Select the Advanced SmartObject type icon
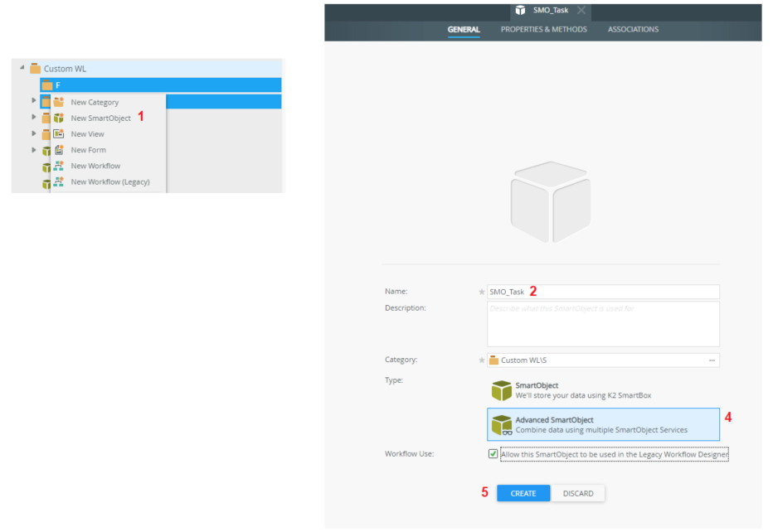This screenshot has height=532, width=773. [501, 425]
